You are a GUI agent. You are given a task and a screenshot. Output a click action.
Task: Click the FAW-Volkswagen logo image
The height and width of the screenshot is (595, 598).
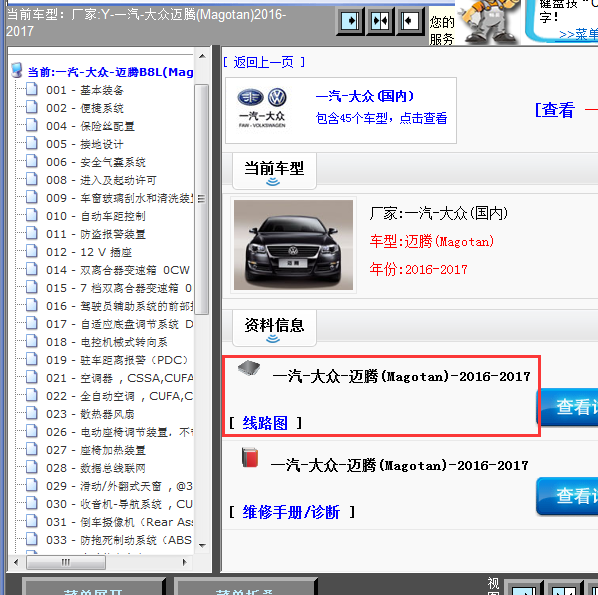tap(262, 108)
